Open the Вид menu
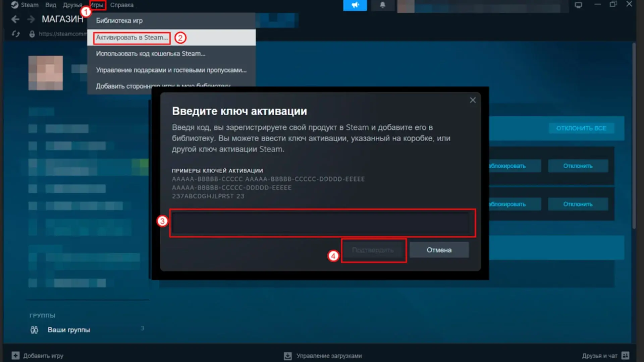The image size is (644, 362). point(51,5)
